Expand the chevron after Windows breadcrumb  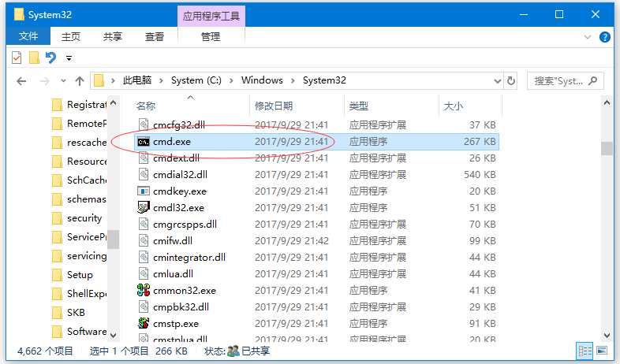click(x=293, y=80)
